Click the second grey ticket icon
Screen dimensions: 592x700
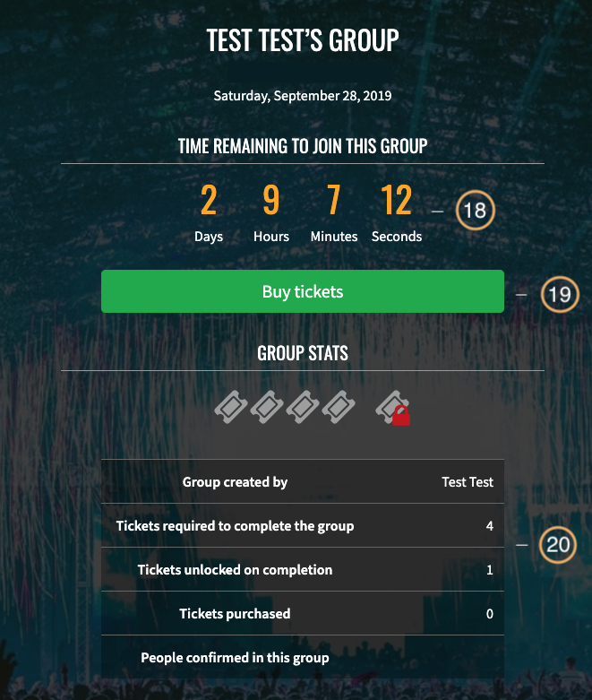coord(267,407)
